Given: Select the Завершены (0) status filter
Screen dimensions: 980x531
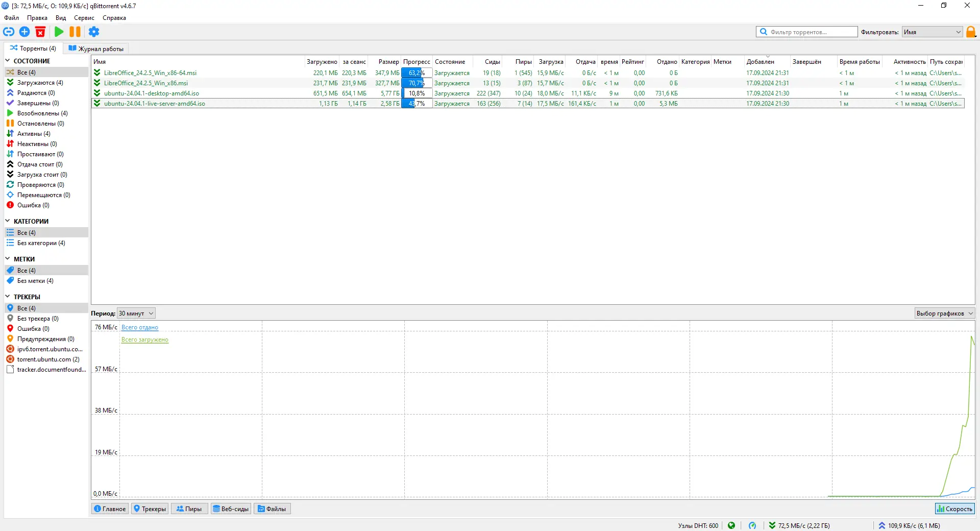Looking at the screenshot, I should 46,103.
